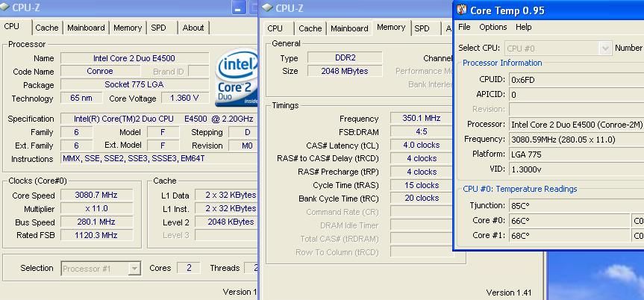Expand the Processor #1 selection dropdown
This screenshot has height=300, width=644.
point(134,269)
